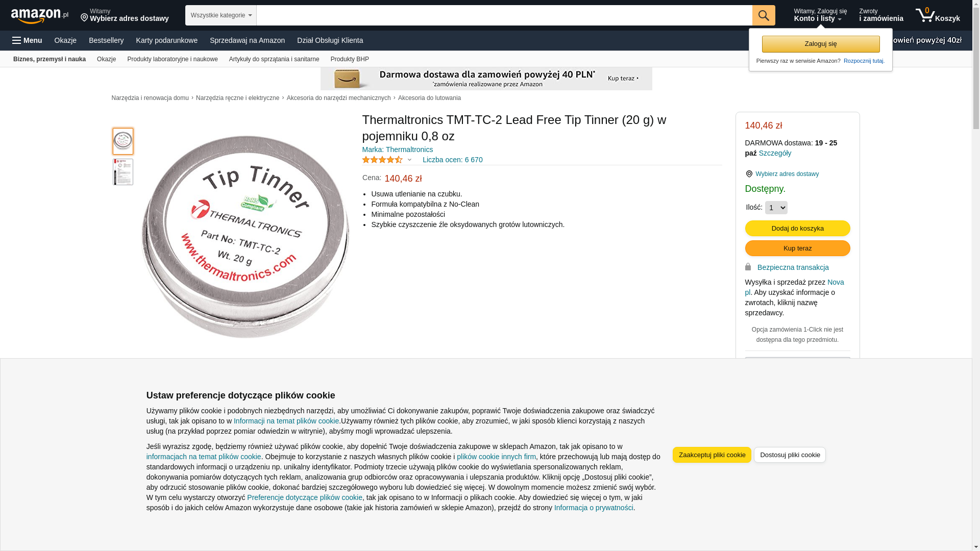
Task: Open Bestsellery in navigation bar
Action: click(106, 40)
